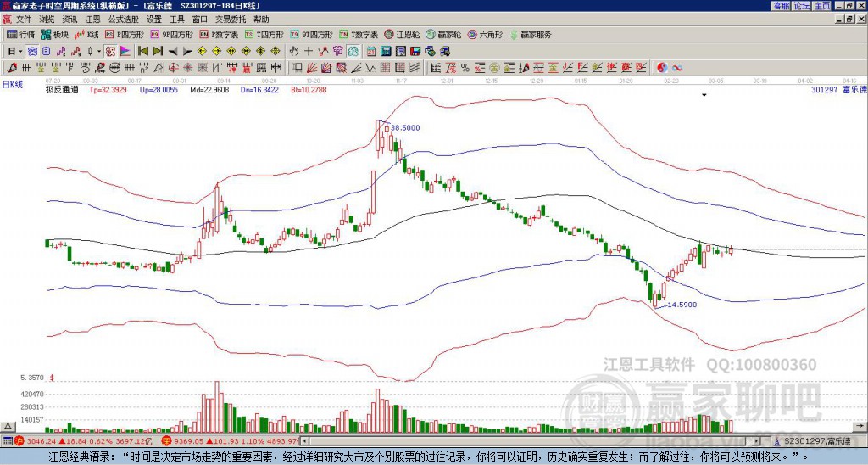This screenshot has width=868, height=465.
Task: Click the 301297 富乐德 stock label
Action: coord(839,89)
